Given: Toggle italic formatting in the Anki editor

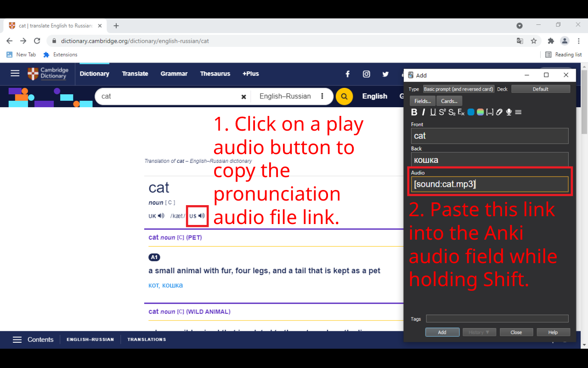Looking at the screenshot, I should (x=423, y=112).
